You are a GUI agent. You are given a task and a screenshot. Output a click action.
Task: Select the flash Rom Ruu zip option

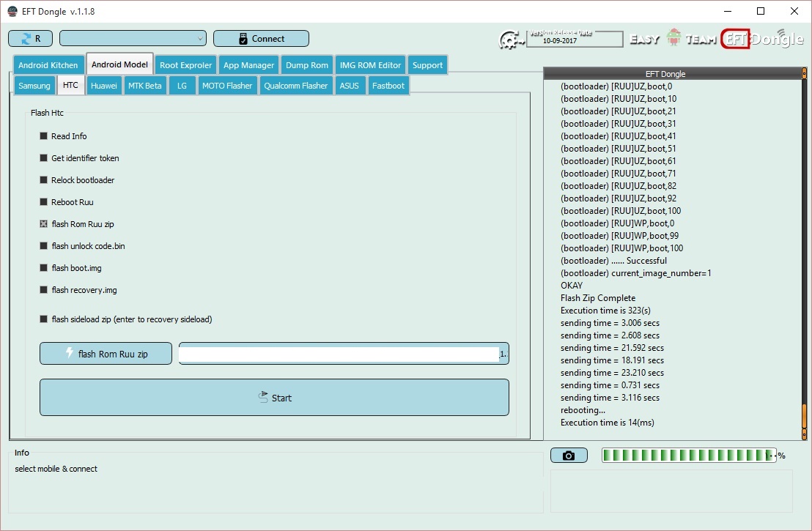(77, 224)
